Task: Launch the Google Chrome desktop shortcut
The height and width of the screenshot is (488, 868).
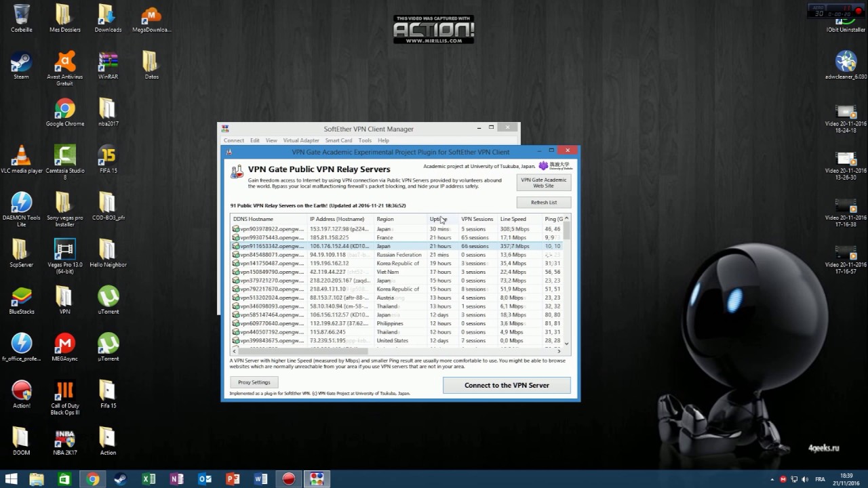Action: (x=64, y=113)
